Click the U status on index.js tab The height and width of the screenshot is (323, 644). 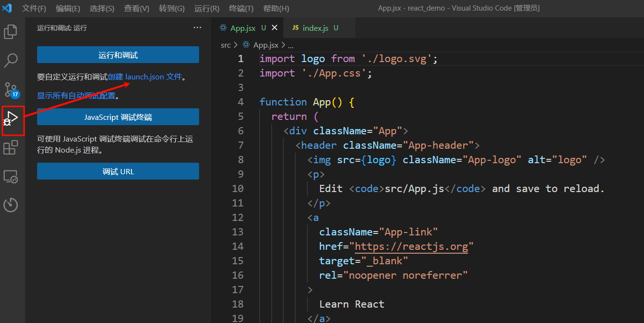[x=336, y=28]
